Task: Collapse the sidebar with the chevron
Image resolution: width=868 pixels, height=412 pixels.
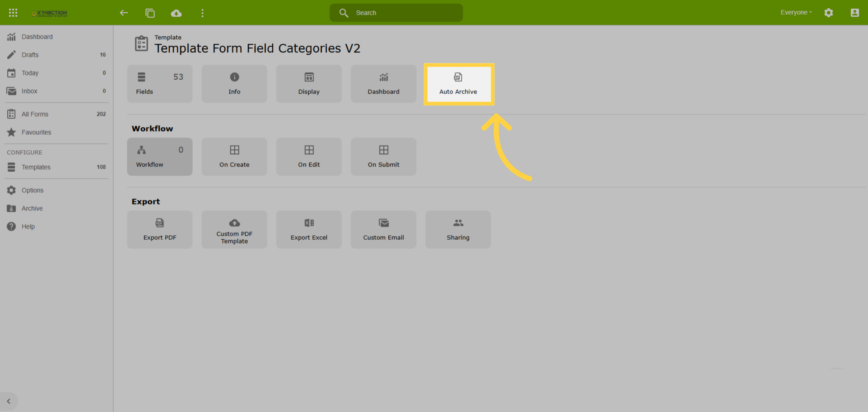Action: tap(9, 401)
